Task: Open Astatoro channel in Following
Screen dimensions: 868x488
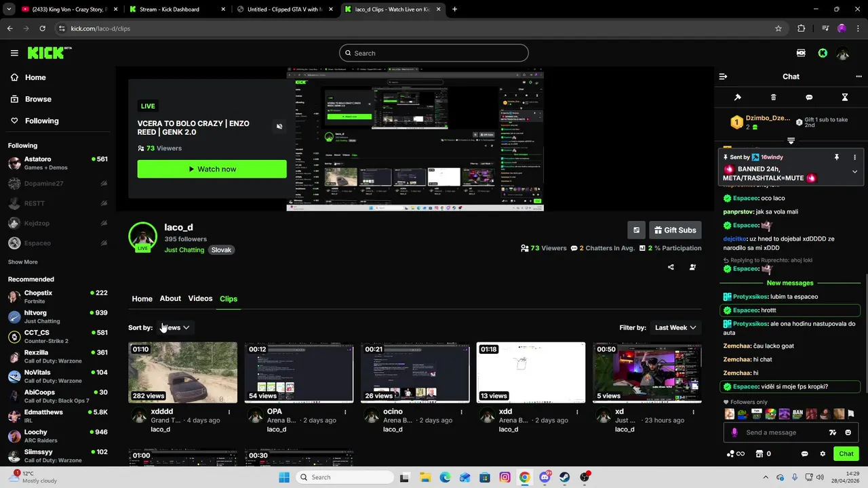Action: point(58,163)
